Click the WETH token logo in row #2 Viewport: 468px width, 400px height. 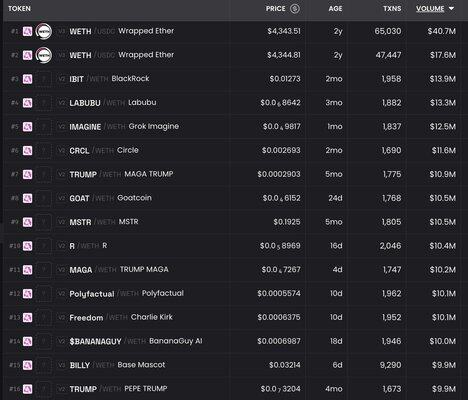(44, 55)
